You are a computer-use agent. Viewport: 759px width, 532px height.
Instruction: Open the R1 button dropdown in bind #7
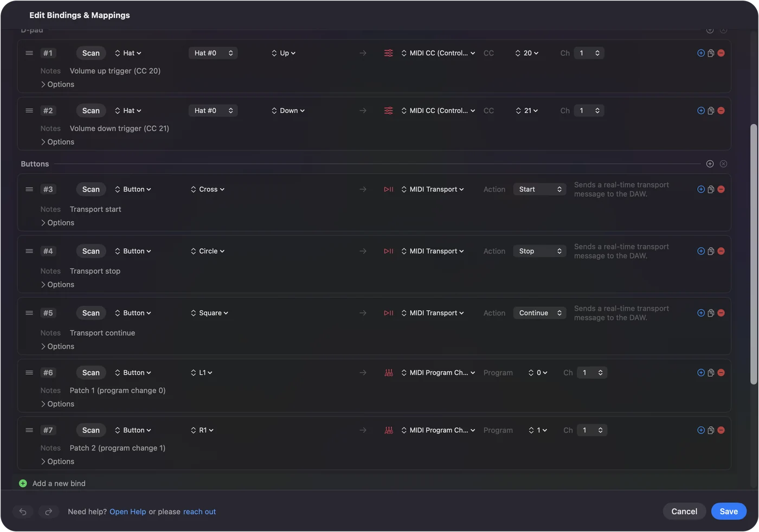pyautogui.click(x=202, y=430)
